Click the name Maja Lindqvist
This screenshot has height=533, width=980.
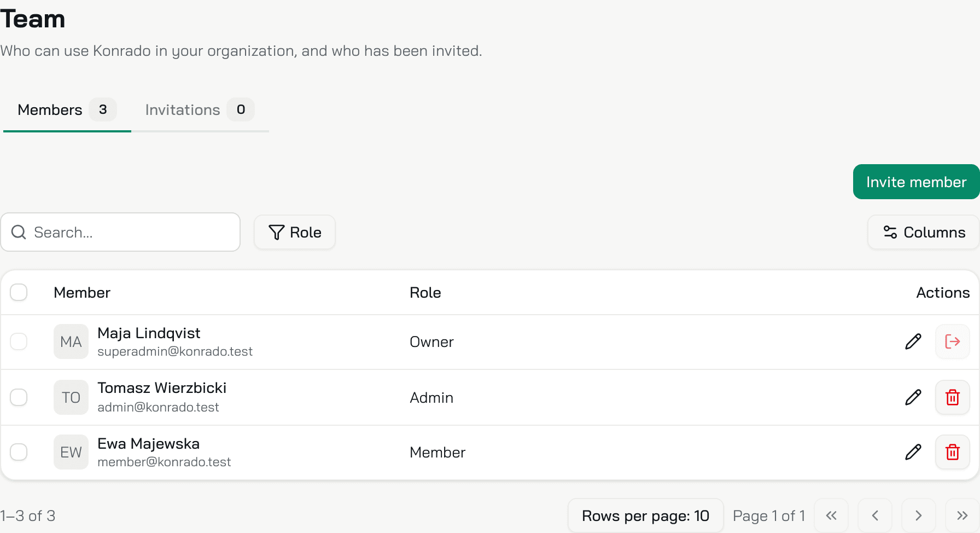pos(149,333)
